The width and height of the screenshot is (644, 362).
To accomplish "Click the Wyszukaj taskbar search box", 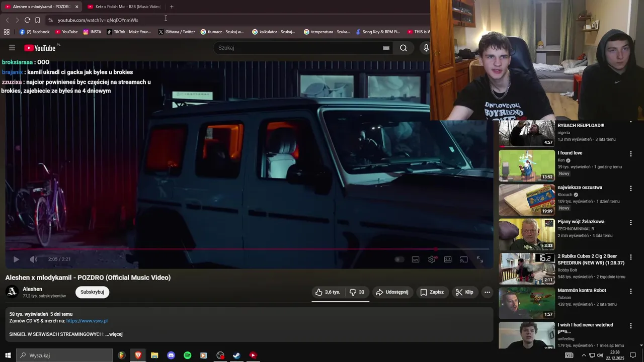I will point(64,355).
